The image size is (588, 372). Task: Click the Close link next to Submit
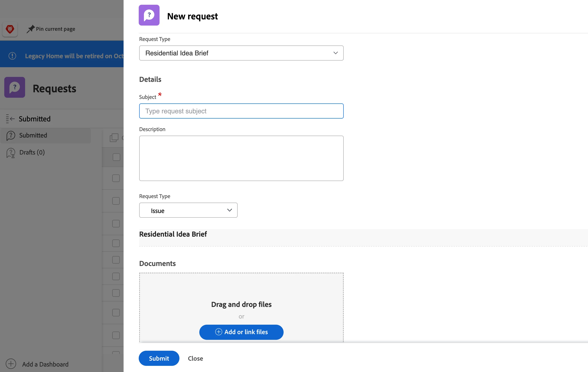pyautogui.click(x=195, y=358)
